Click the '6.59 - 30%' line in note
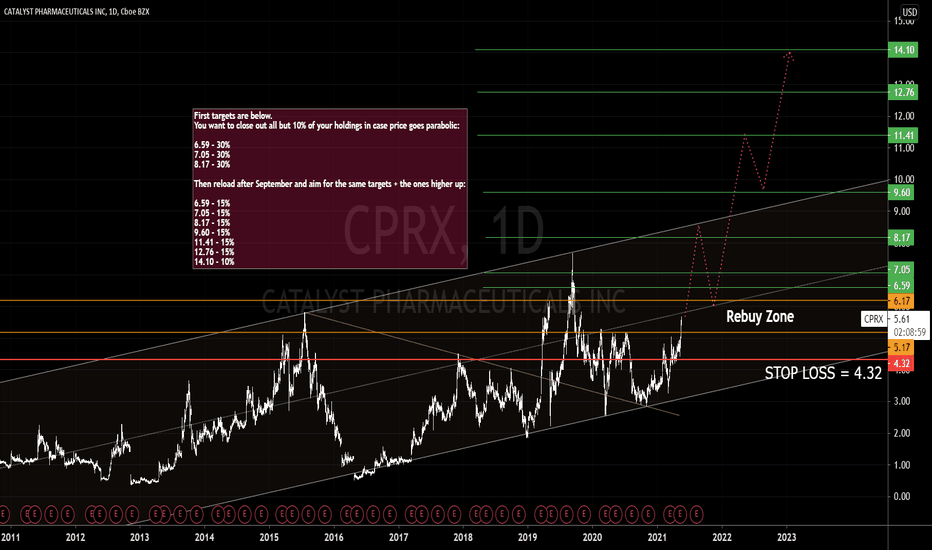The image size is (932, 550). [x=212, y=145]
